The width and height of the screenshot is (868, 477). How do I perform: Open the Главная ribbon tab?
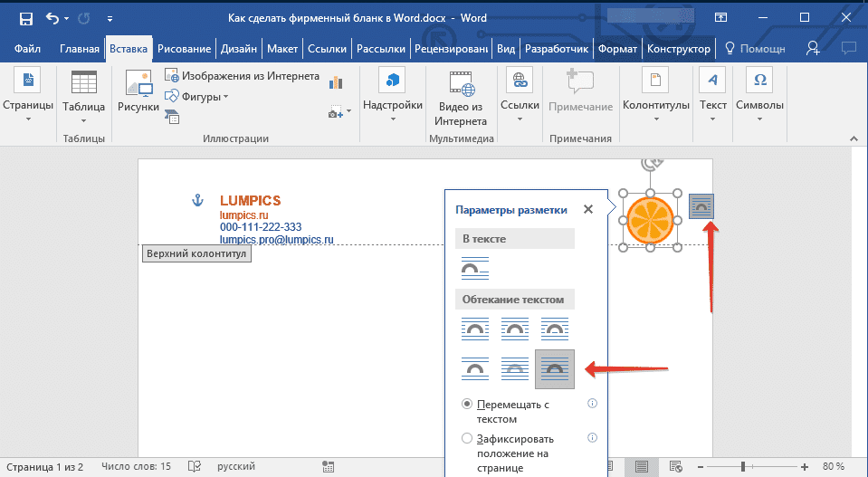point(80,48)
